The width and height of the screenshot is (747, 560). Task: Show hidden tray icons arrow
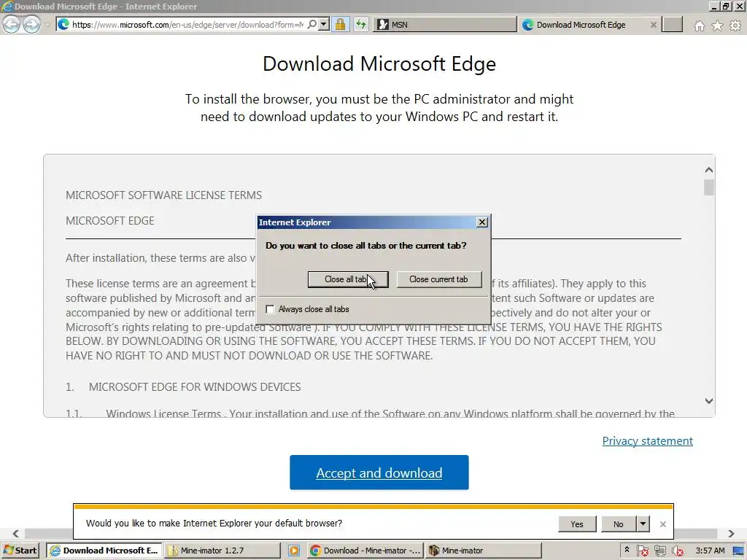point(627,550)
